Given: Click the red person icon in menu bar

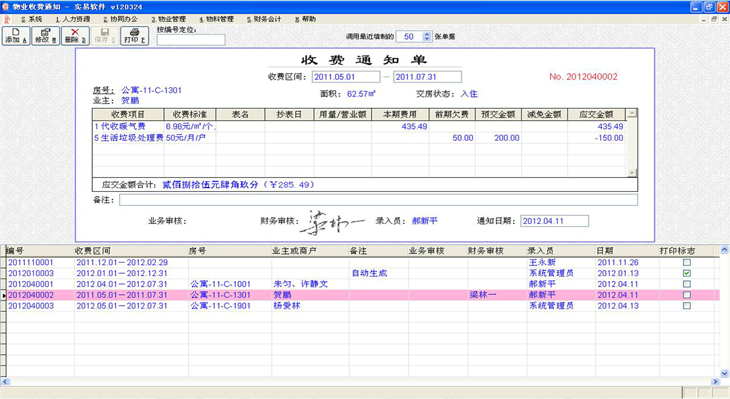Looking at the screenshot, I should tap(7, 19).
